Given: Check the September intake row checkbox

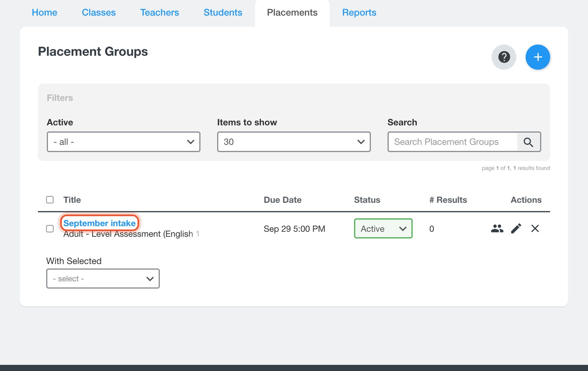Looking at the screenshot, I should tap(50, 229).
